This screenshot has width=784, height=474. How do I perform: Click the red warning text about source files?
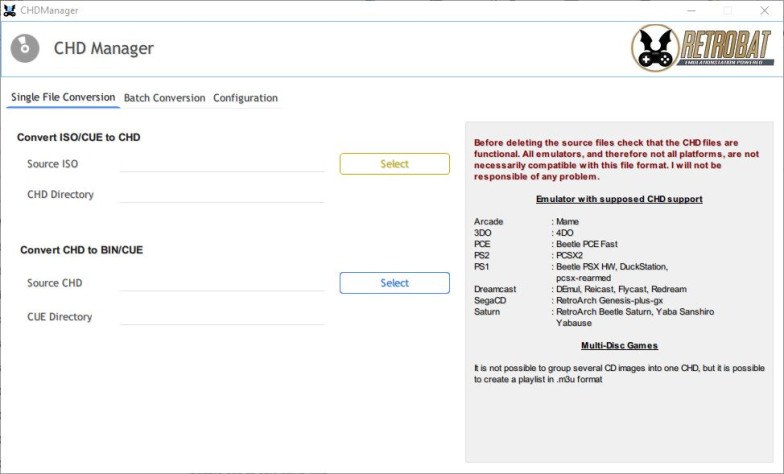[616, 160]
